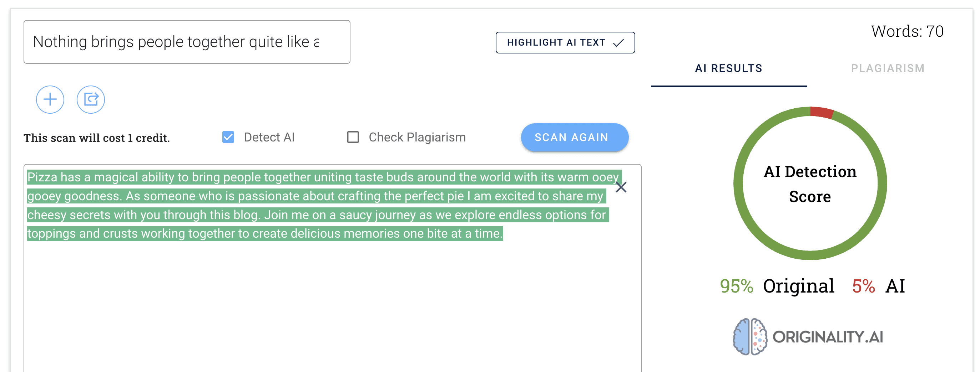Click the 95% Original score label
Viewport: 980px width, 372px height.
pos(777,286)
